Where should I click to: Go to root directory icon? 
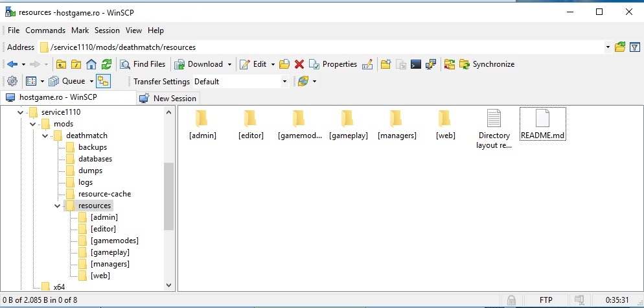pos(76,64)
